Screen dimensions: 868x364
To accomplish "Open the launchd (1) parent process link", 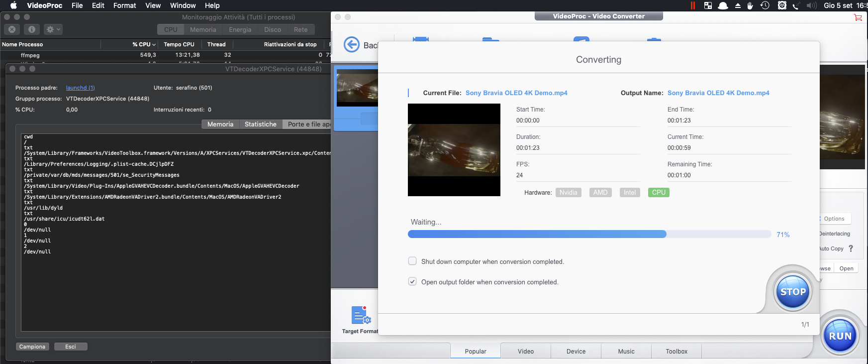I will [80, 88].
